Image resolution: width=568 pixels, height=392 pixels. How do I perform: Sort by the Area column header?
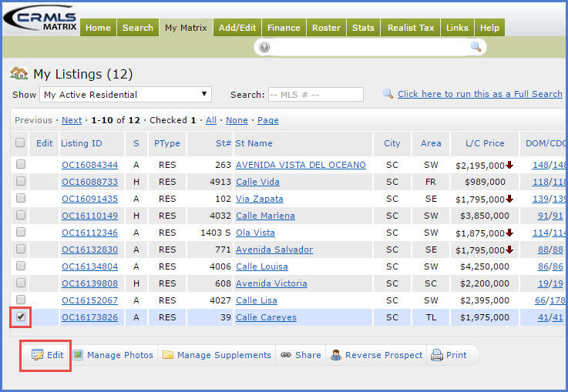click(431, 143)
